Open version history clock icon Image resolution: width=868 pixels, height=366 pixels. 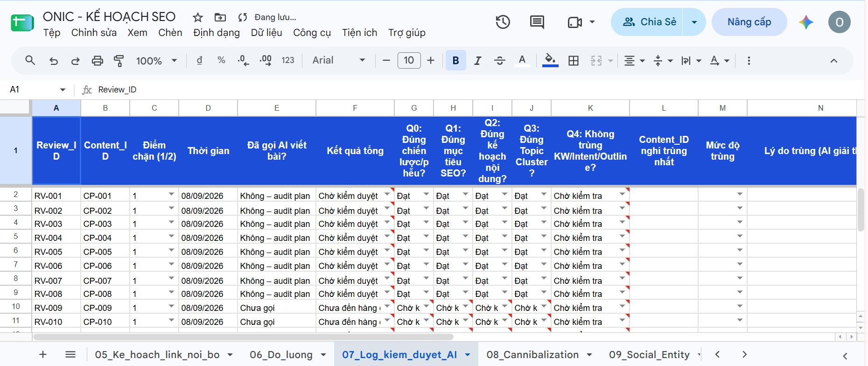click(503, 22)
